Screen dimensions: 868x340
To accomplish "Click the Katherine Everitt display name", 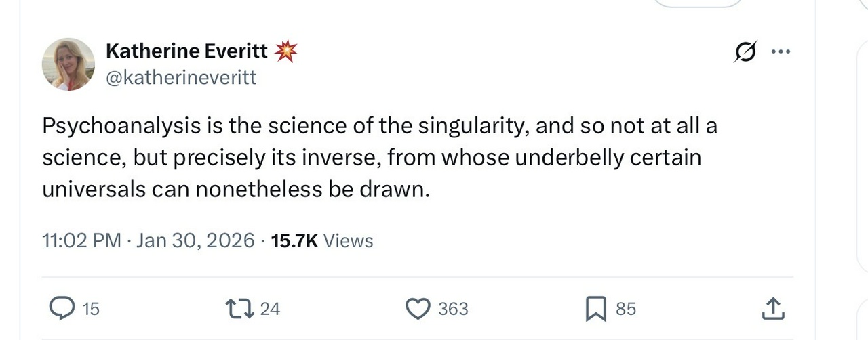I will [187, 51].
